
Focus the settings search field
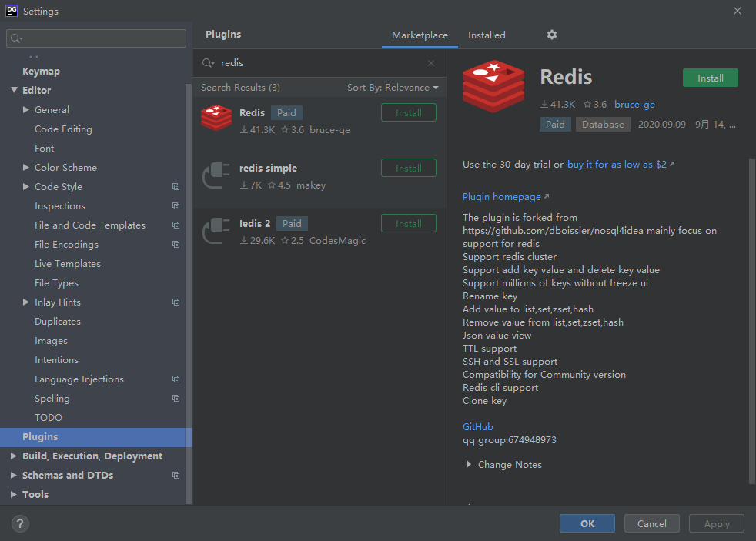pos(96,38)
